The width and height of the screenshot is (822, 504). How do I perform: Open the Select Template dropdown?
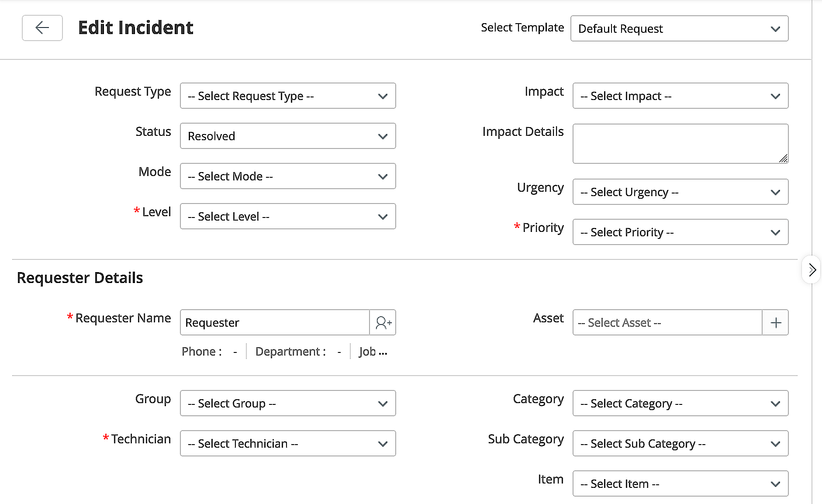coord(679,28)
